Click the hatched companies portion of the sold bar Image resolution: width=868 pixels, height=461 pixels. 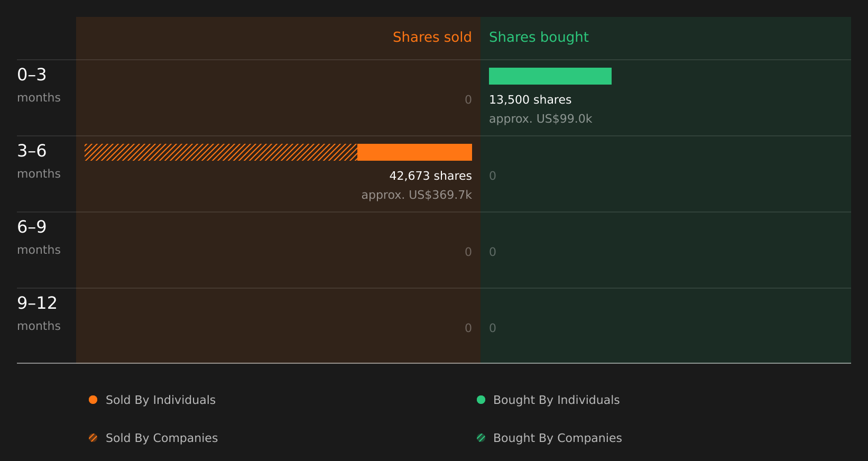[x=221, y=152]
